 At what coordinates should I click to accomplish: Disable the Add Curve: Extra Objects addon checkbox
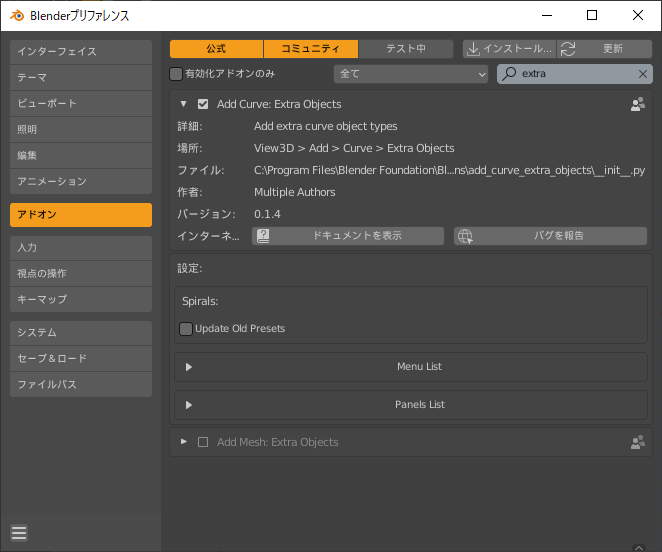[x=203, y=104]
